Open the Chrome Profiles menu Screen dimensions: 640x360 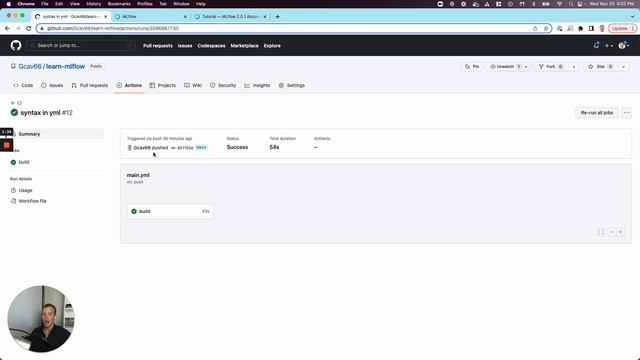click(x=144, y=4)
